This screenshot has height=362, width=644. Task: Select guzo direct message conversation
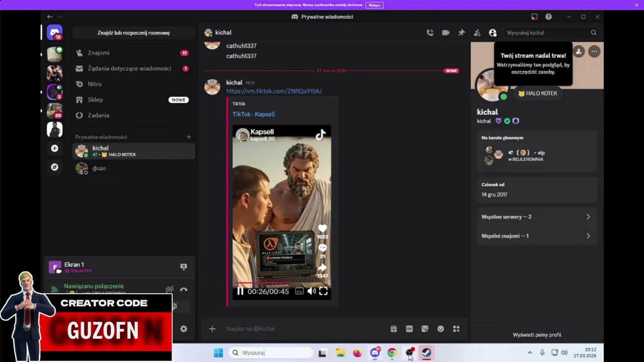pyautogui.click(x=133, y=168)
